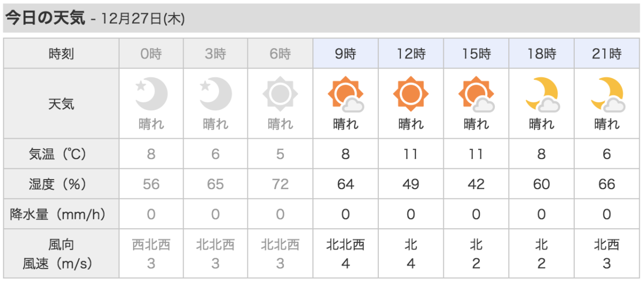Click the 12時 clear orange sun icon
Image resolution: width=644 pixels, height=283 pixels.
[411, 94]
